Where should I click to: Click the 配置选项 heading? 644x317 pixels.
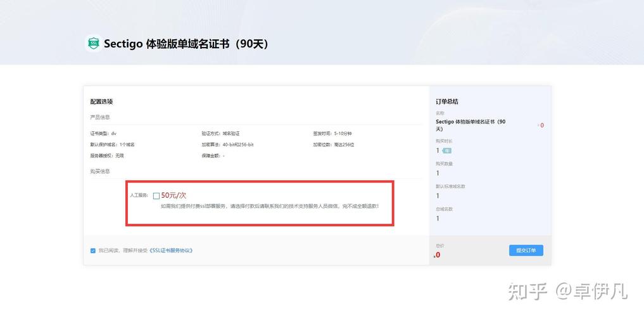pos(101,101)
